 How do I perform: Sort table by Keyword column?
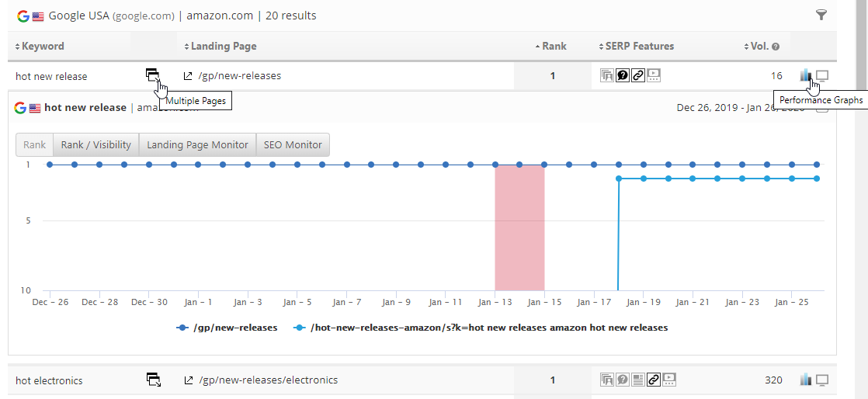40,47
